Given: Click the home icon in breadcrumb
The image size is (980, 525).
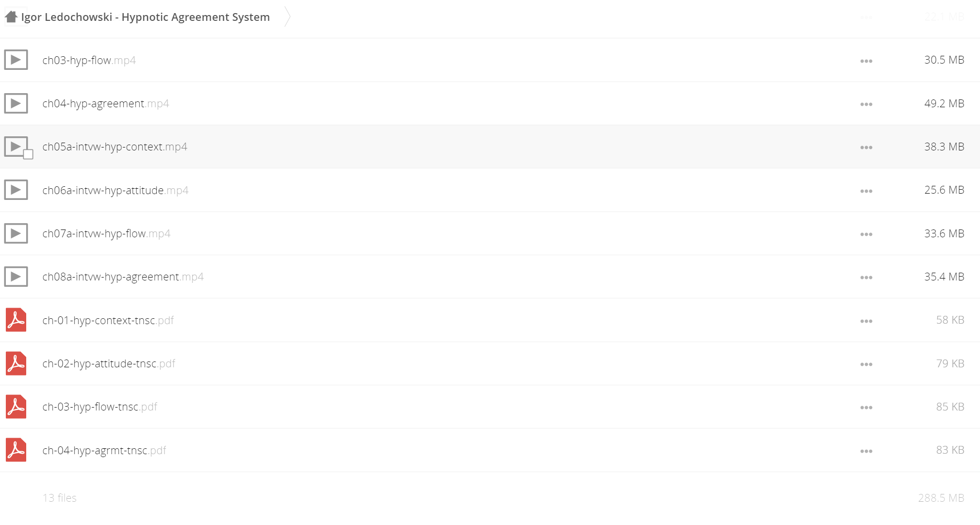Looking at the screenshot, I should coord(11,17).
